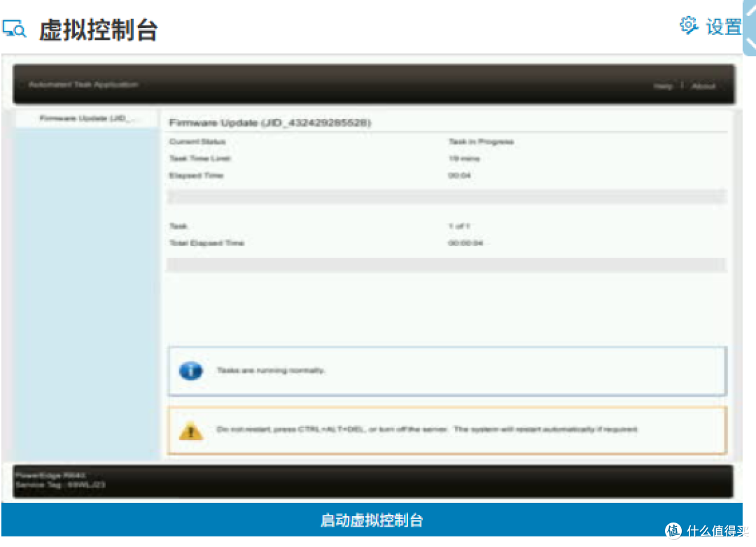Click Task Time Limit label
Viewport: 756px width, 547px height.
(x=199, y=159)
